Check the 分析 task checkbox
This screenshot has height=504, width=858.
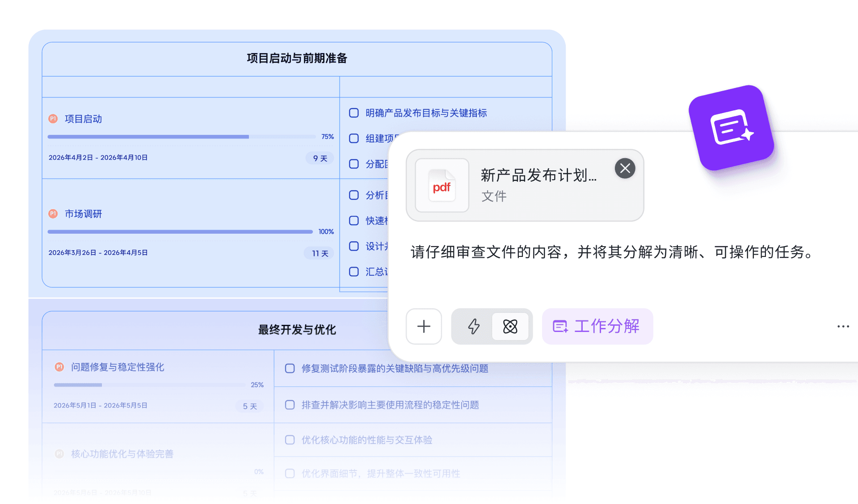[353, 195]
